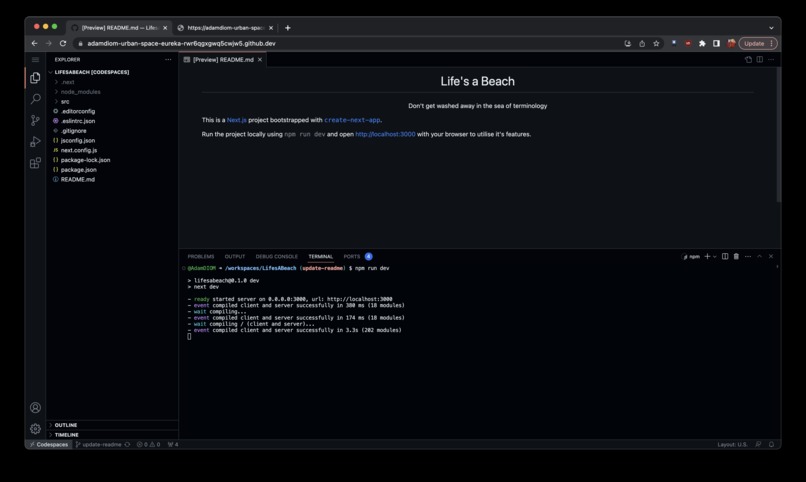The height and width of the screenshot is (482, 806).
Task: Collapse the LIFESABEACH root folder
Action: 91,72
